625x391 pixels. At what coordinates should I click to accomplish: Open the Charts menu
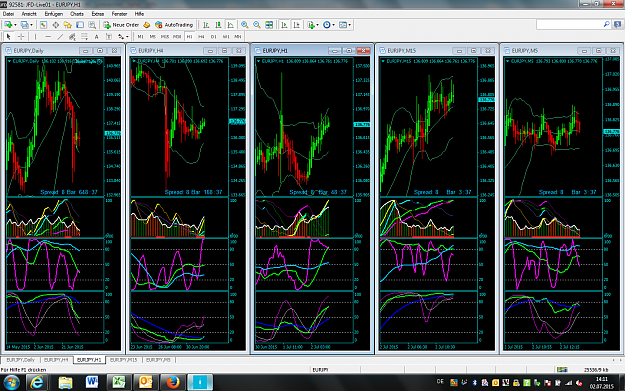[77, 14]
